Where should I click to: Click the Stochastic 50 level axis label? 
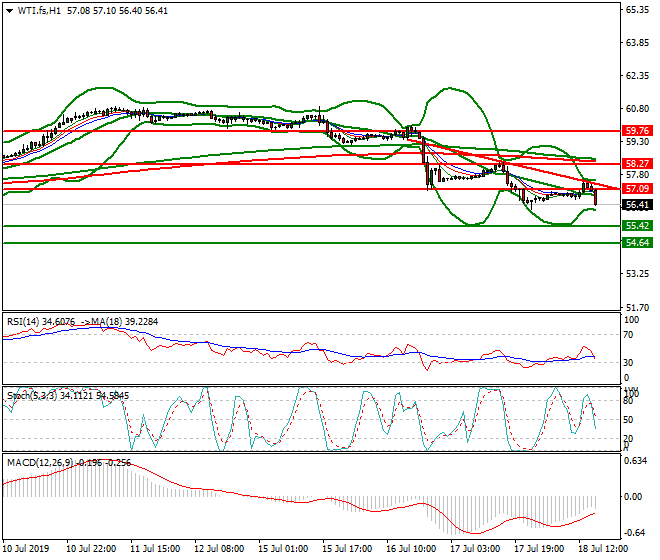pos(628,420)
